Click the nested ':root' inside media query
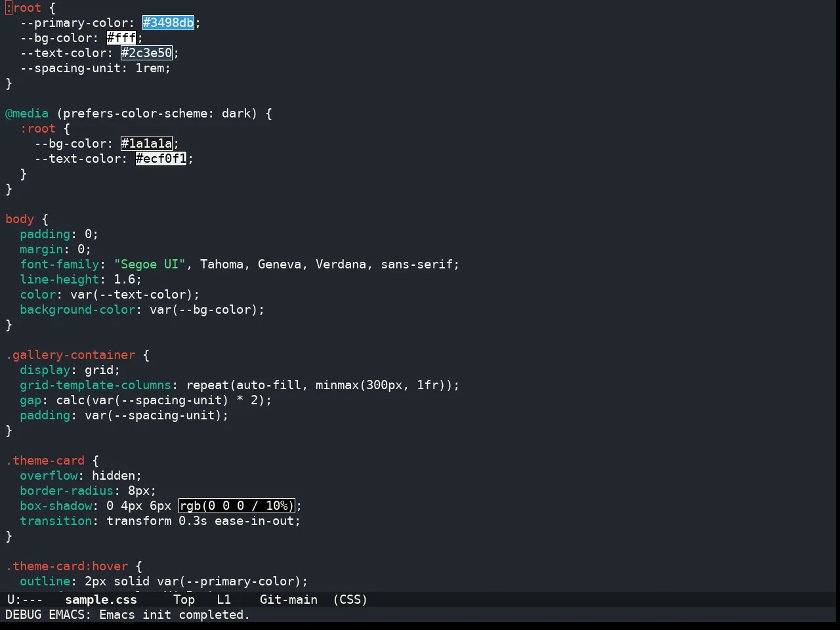The height and width of the screenshot is (630, 840). (38, 129)
